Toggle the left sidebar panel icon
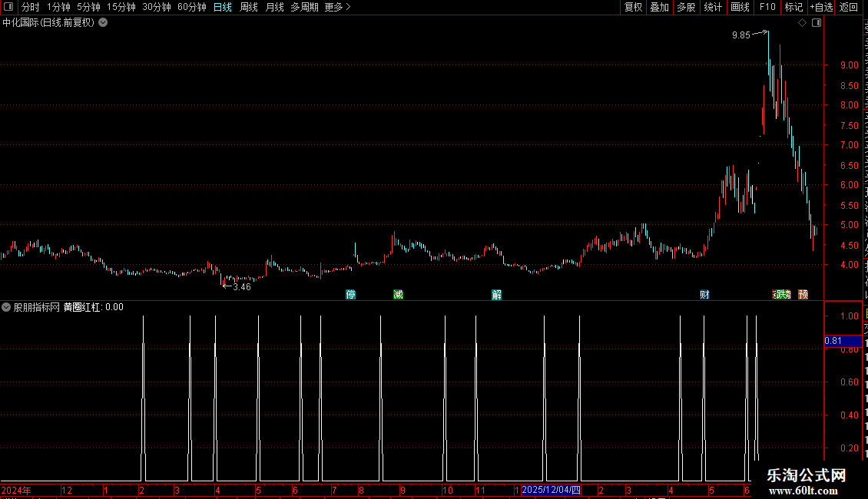The image size is (868, 499). tap(8, 7)
